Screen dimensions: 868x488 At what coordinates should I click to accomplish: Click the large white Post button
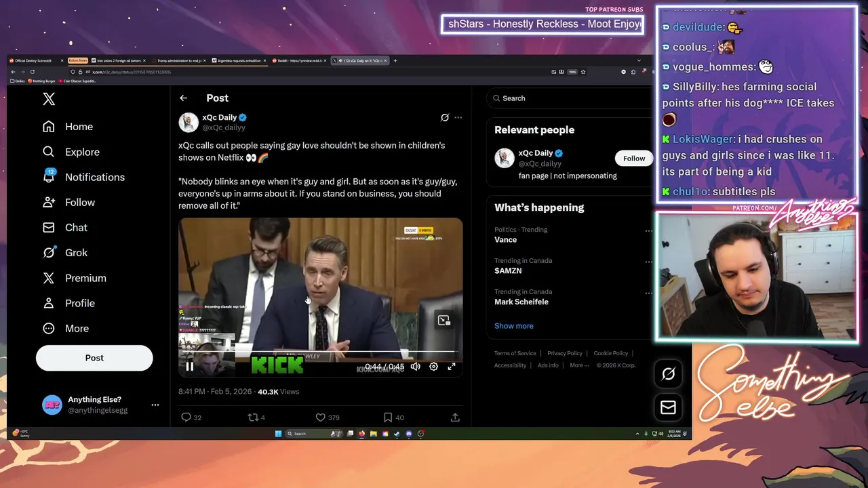pyautogui.click(x=94, y=358)
